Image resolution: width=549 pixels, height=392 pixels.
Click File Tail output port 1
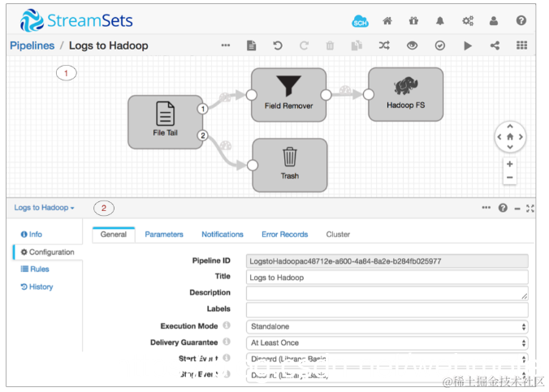[203, 109]
